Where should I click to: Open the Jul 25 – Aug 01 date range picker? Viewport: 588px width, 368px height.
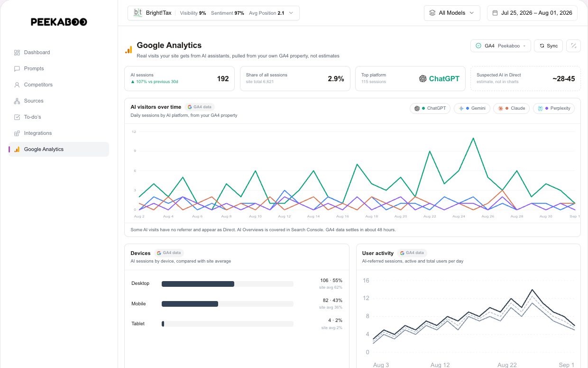coord(532,13)
